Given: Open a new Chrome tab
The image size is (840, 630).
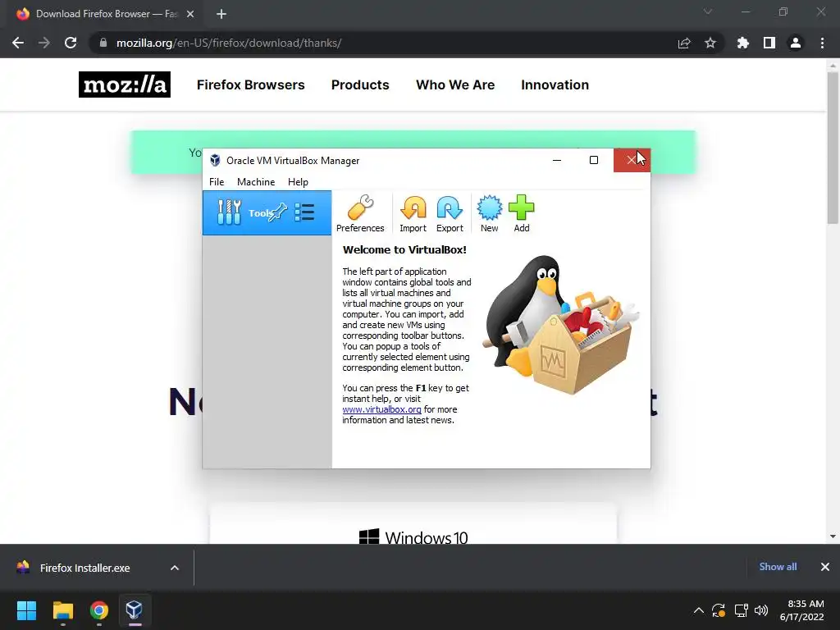Looking at the screenshot, I should point(221,14).
